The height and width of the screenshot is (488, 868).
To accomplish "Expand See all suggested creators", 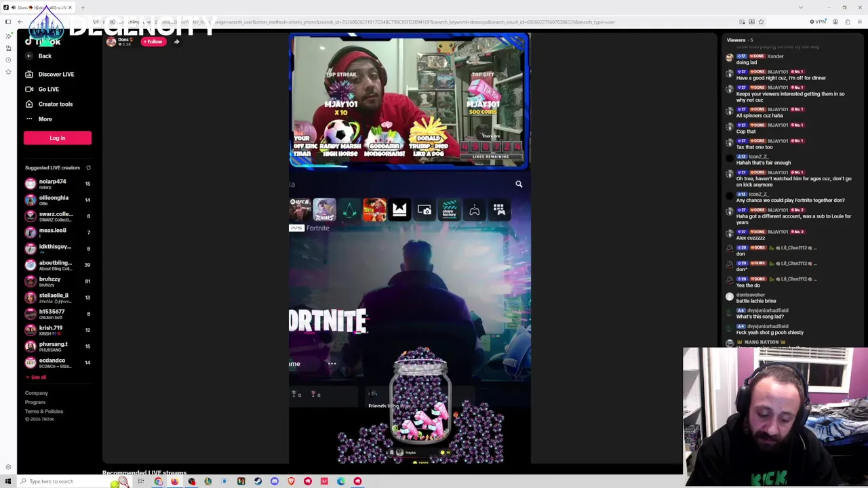I will coord(36,378).
